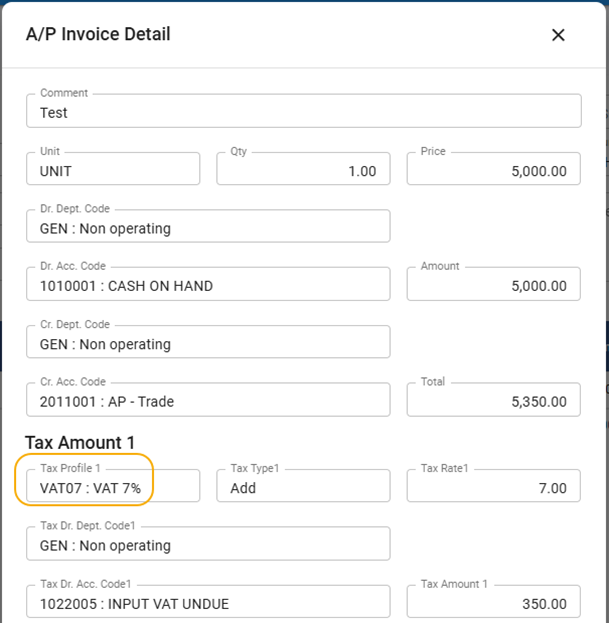609x623 pixels.
Task: Open Tax Profile 1 VAT07 field
Action: (x=113, y=487)
